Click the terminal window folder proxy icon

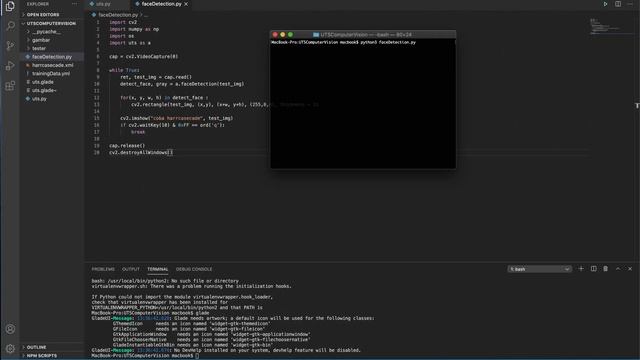coord(316,35)
